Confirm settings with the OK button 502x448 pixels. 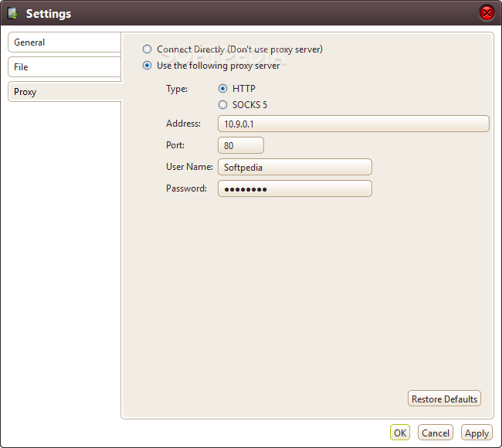pyautogui.click(x=400, y=433)
